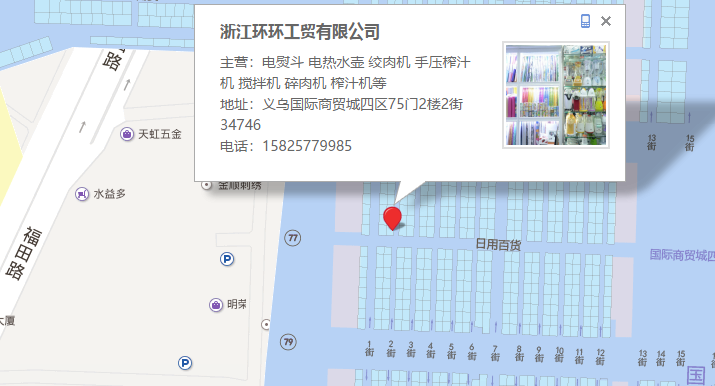Select street label 1街
The height and width of the screenshot is (386, 715).
tap(369, 349)
